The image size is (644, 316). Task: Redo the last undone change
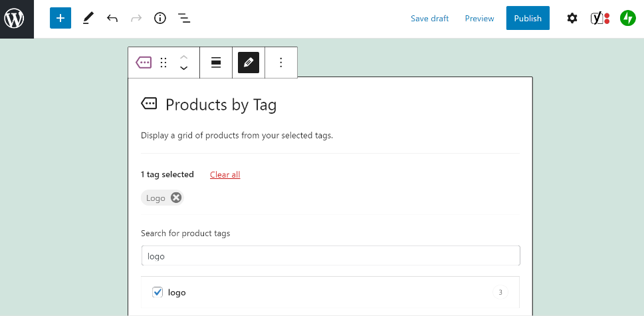[x=136, y=19]
